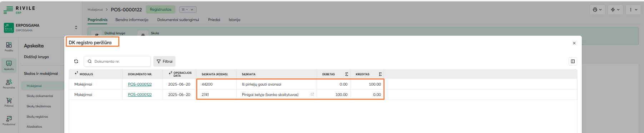Screen dimensions: 644x133
Task: Select Skolų dokumentai in the side menu
Action: coord(40,96)
